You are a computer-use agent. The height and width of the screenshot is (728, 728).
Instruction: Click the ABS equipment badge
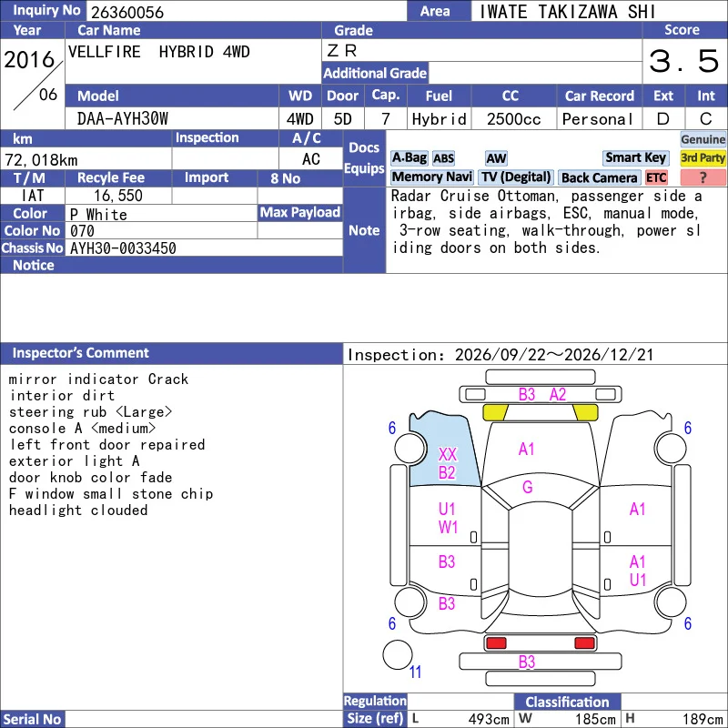443,158
